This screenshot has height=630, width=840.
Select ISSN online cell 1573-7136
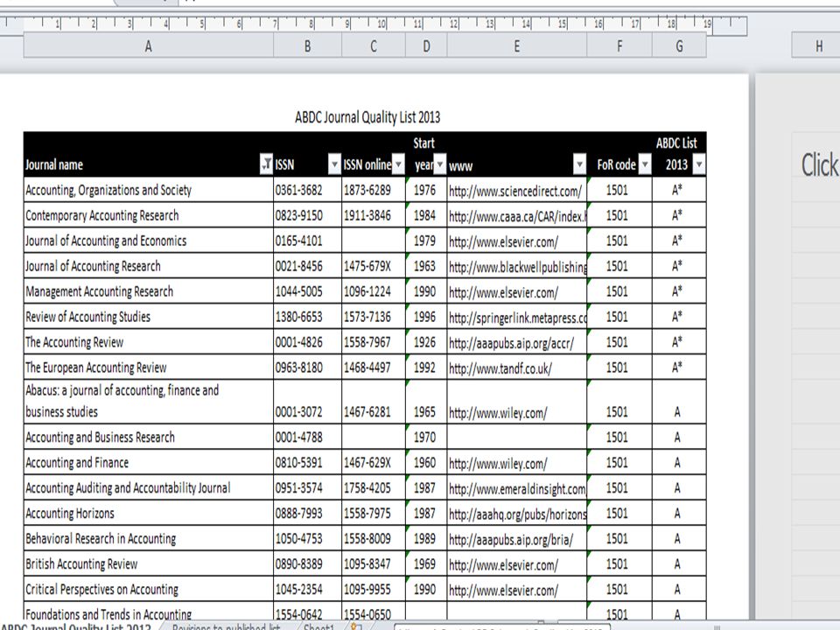click(374, 316)
